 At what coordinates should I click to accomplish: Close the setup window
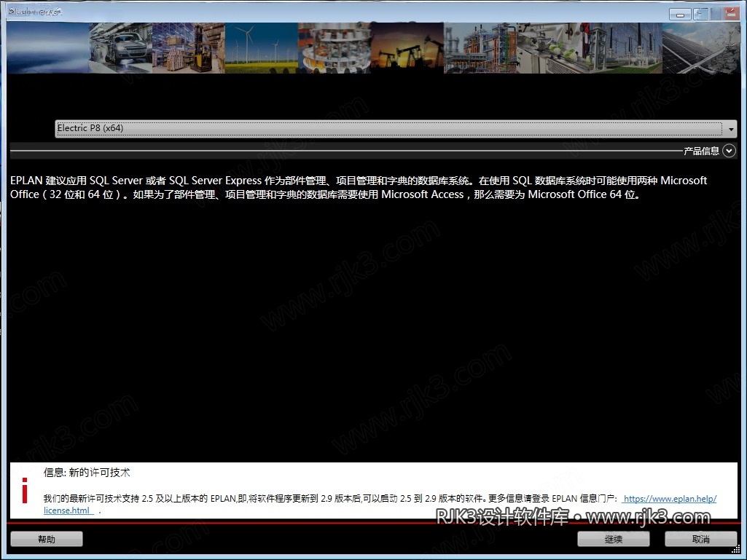(x=731, y=14)
